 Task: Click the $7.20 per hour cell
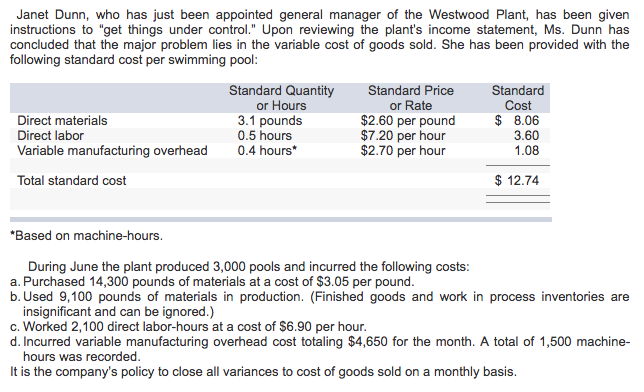pyautogui.click(x=403, y=136)
